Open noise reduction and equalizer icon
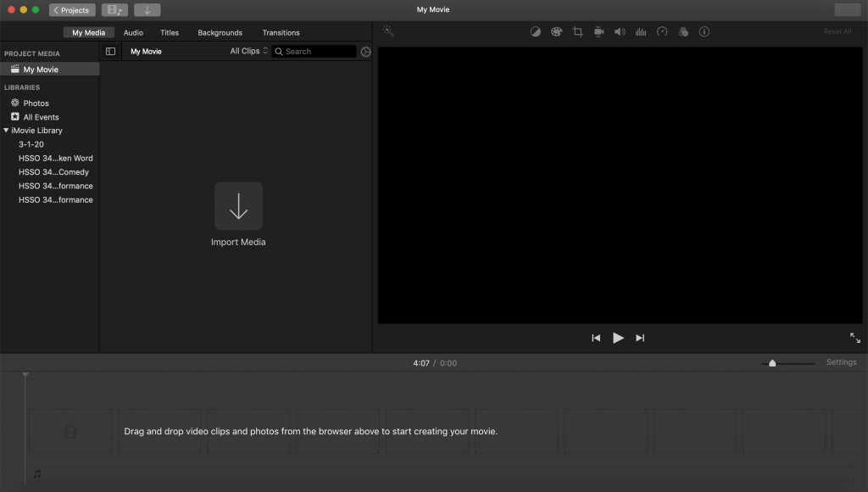 641,31
